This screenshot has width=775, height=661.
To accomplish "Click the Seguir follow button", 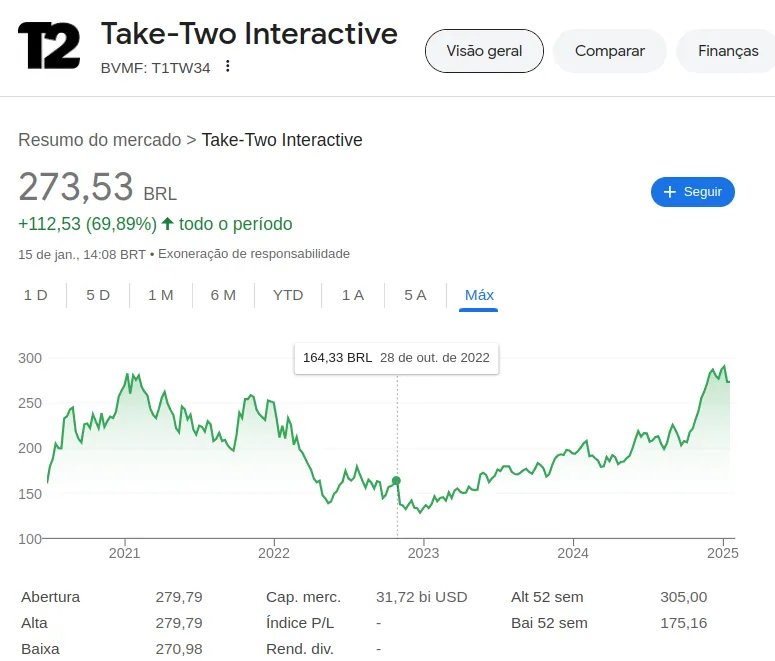I will point(692,192).
